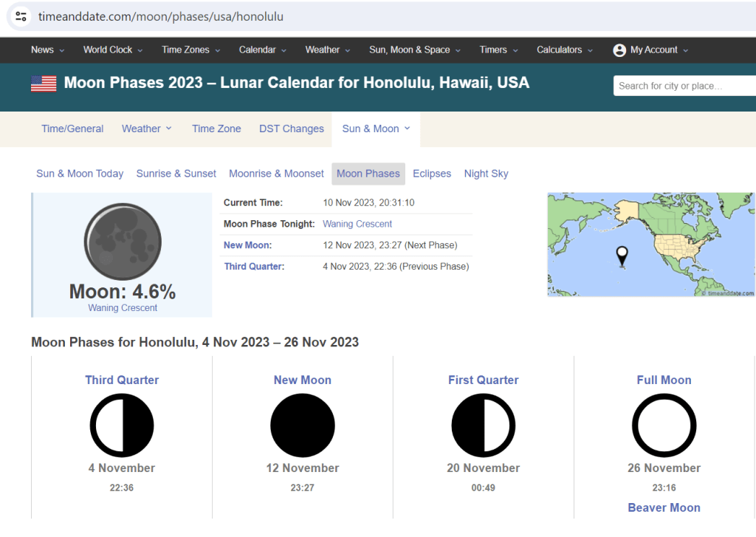Viewport: 756px width, 537px height.
Task: Click the location pin on the map
Action: click(x=622, y=256)
